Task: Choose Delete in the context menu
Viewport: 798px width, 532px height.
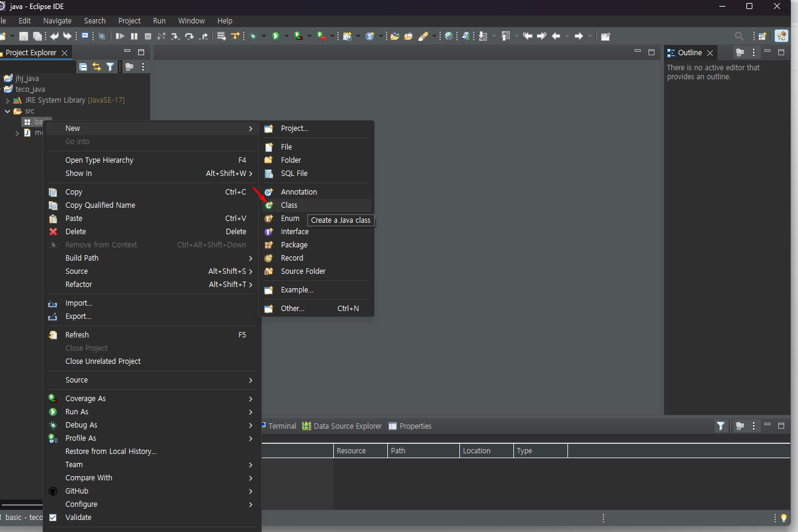Action: 152,232
